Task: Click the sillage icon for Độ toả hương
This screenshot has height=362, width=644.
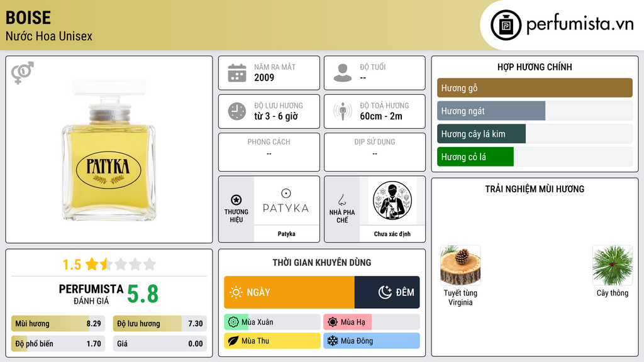Action: pyautogui.click(x=343, y=111)
